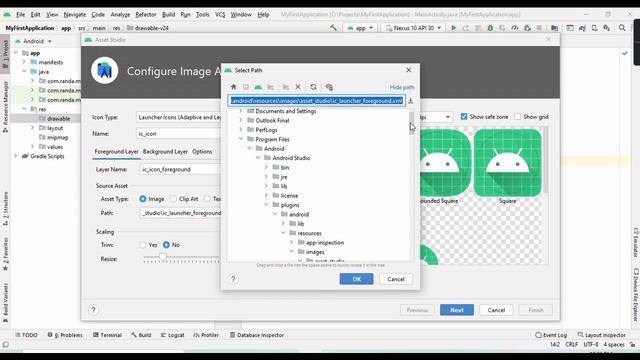
Task: Expand the Outlook Final folder
Action: point(241,120)
